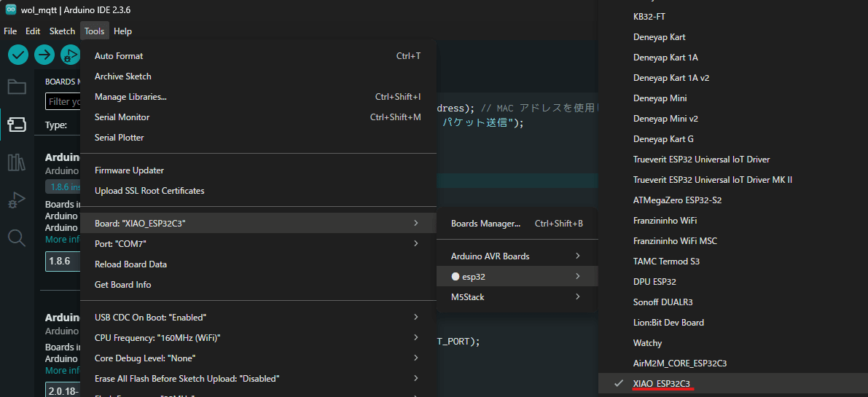Open the Sketchbook folder sidebar icon
This screenshot has height=397, width=868.
click(17, 87)
